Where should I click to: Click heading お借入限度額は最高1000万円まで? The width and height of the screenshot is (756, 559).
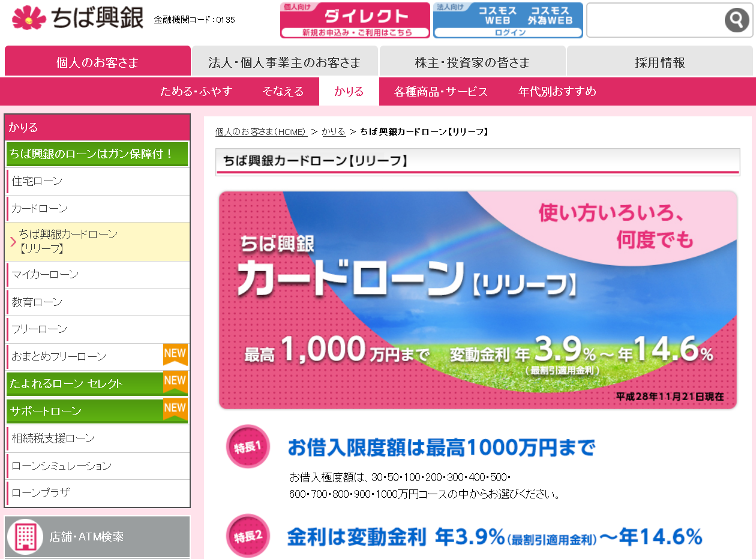pos(442,447)
